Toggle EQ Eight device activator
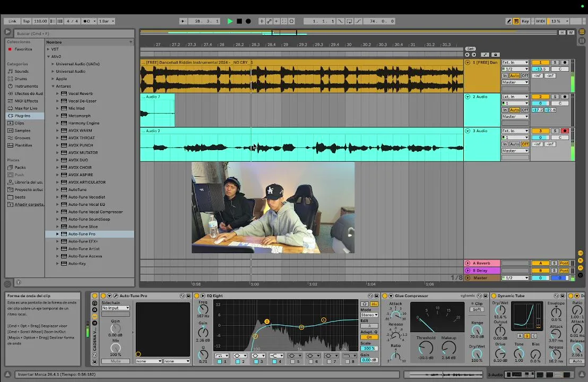Image resolution: width=588 pixels, height=382 pixels. tap(196, 296)
